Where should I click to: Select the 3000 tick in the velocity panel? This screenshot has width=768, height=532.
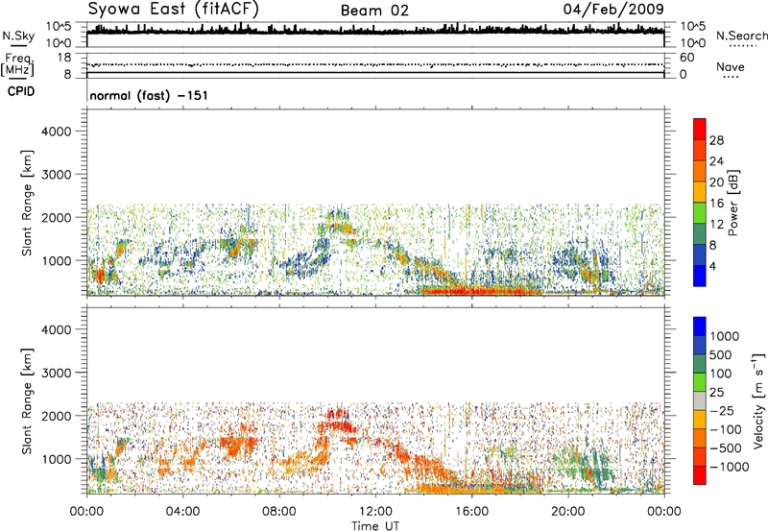[x=57, y=373]
